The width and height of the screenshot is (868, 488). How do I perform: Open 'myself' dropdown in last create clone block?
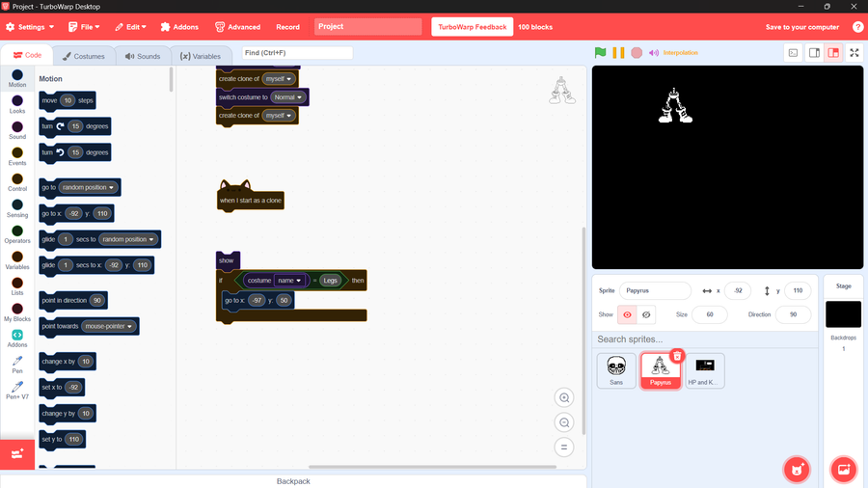(x=279, y=116)
